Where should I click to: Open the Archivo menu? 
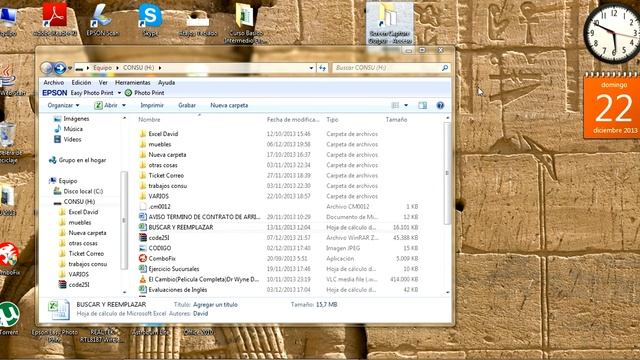pyautogui.click(x=53, y=82)
